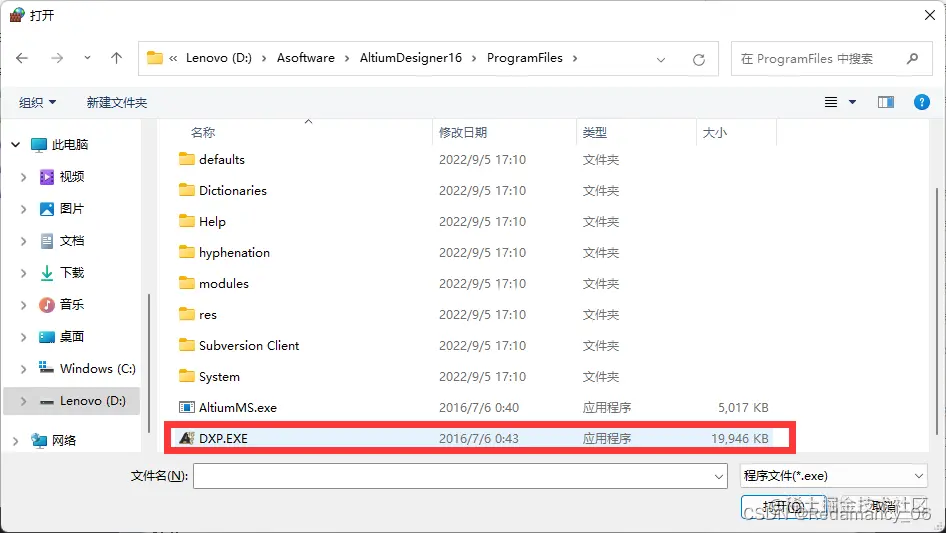
Task: Click the 2016/7/6 0:40 date cell
Action: click(478, 407)
